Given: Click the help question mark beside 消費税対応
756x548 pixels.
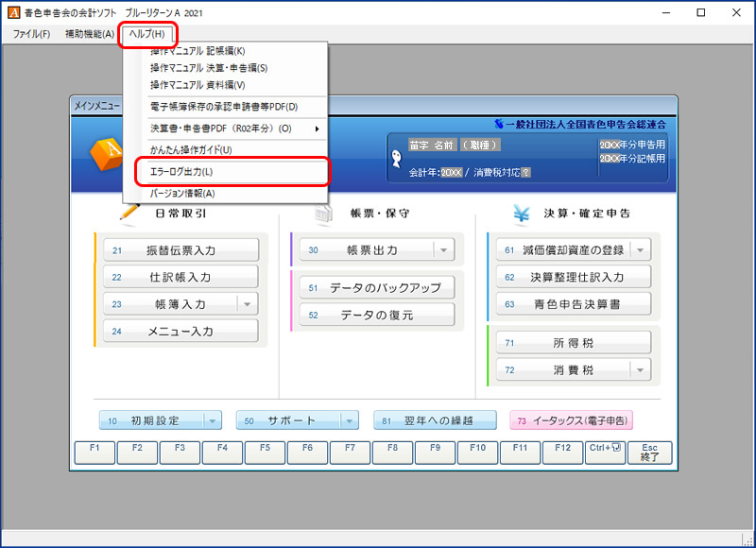Looking at the screenshot, I should click(x=525, y=173).
